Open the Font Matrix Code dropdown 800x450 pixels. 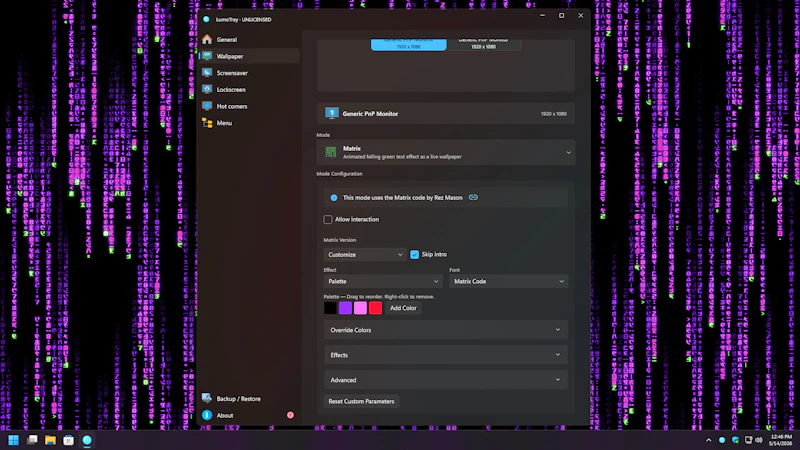[x=508, y=281]
